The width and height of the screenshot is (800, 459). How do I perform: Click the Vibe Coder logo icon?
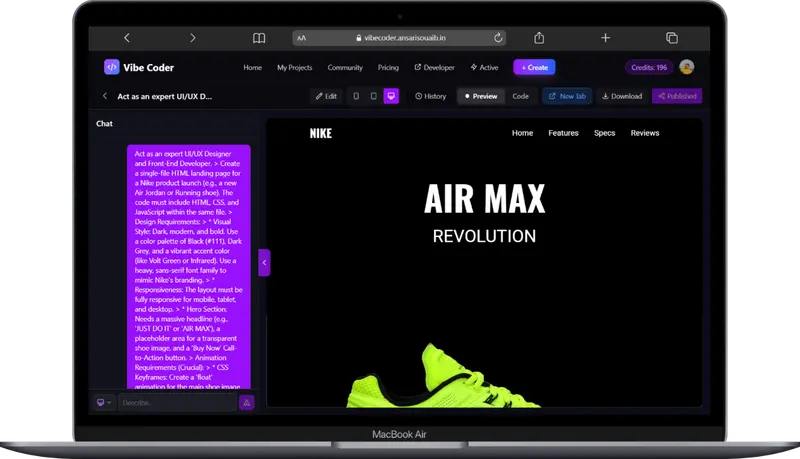(112, 67)
